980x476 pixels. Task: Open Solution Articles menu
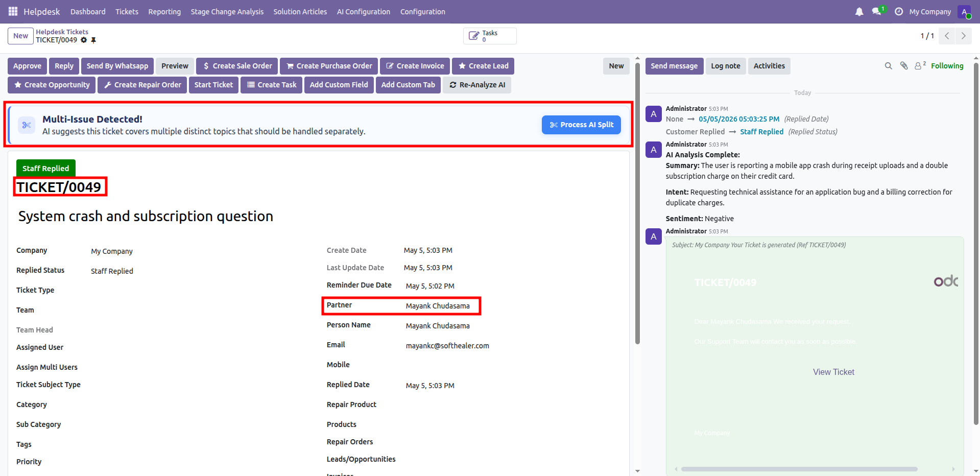(300, 11)
